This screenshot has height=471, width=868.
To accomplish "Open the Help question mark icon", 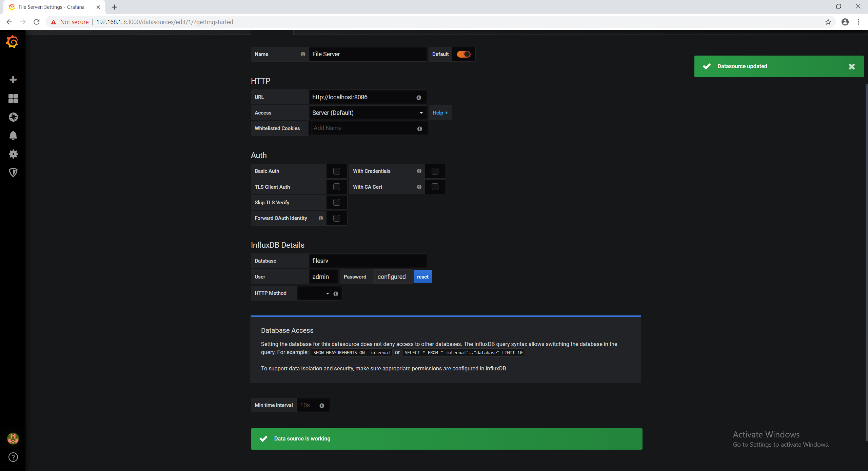I will point(13,457).
